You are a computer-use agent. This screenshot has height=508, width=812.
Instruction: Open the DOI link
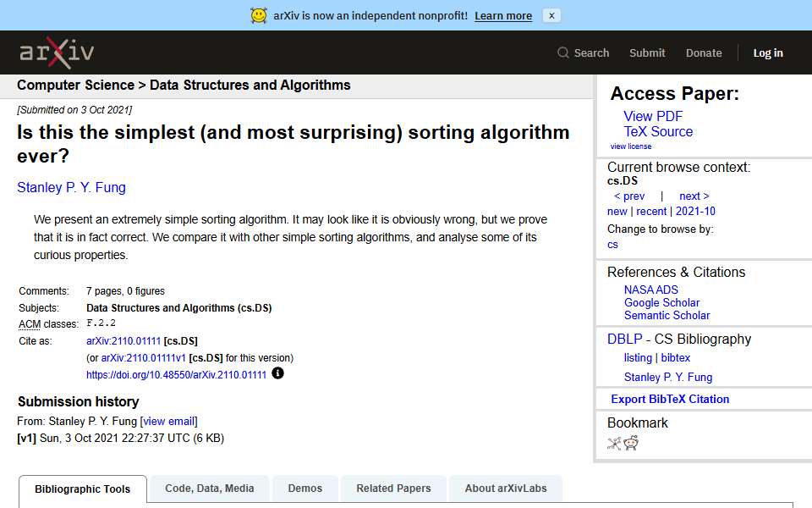(x=176, y=375)
